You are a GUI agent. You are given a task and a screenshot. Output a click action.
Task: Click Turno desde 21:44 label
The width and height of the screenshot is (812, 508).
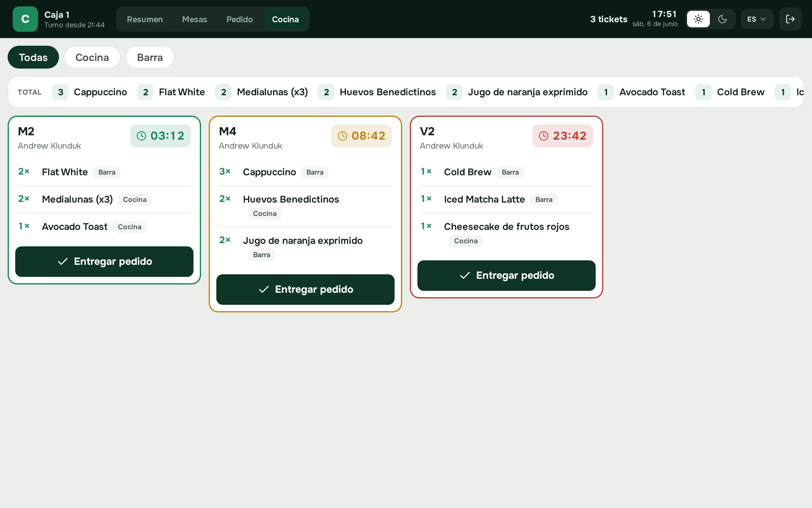pos(74,25)
